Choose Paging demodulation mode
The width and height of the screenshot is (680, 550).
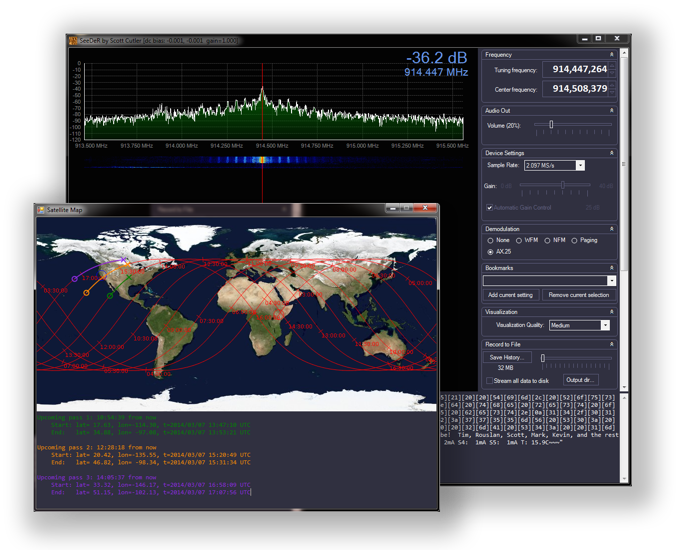(575, 241)
